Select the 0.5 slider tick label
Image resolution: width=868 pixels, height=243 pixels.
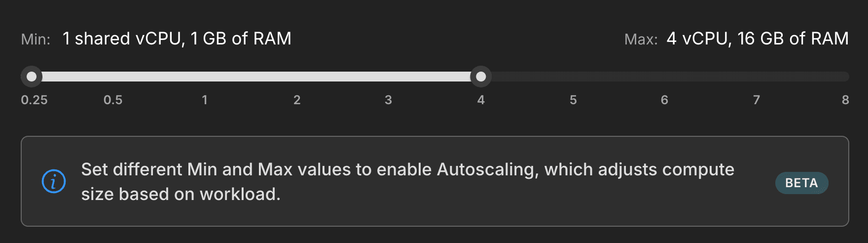113,100
